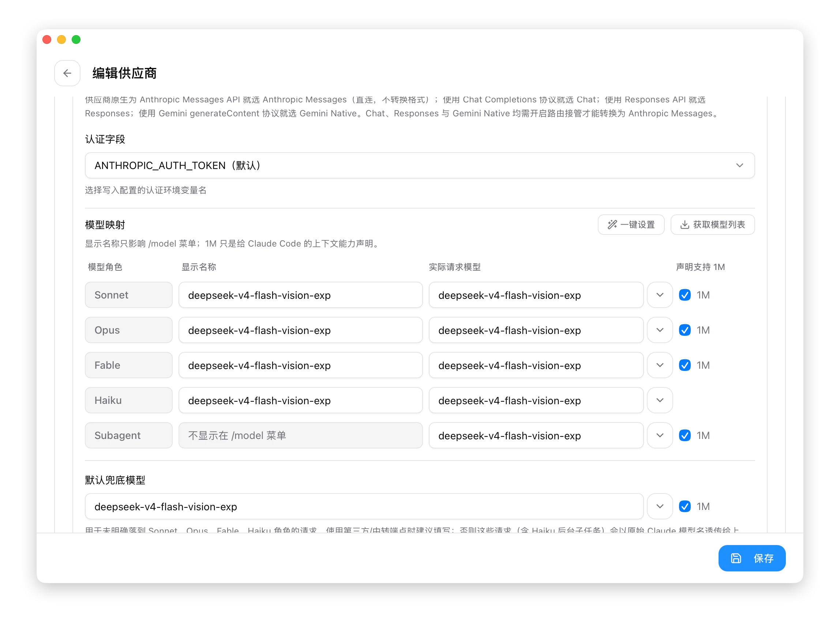Click the Fable model role label
This screenshot has height=627, width=840.
tap(129, 365)
